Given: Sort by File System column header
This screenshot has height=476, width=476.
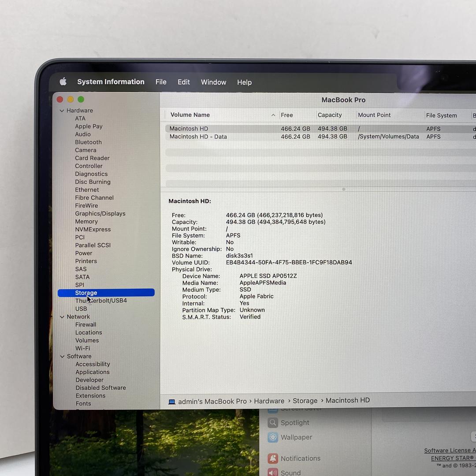Looking at the screenshot, I should (x=441, y=115).
